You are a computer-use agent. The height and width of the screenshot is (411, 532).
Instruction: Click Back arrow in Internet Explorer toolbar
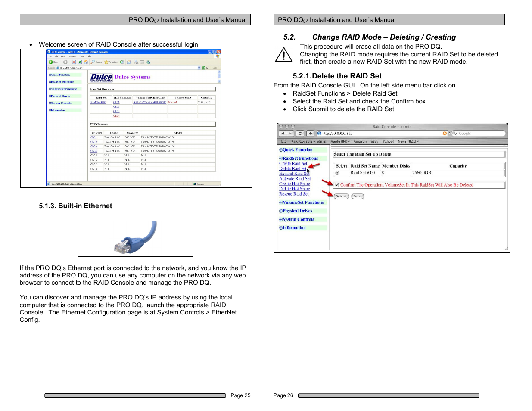pyautogui.click(x=51, y=62)
